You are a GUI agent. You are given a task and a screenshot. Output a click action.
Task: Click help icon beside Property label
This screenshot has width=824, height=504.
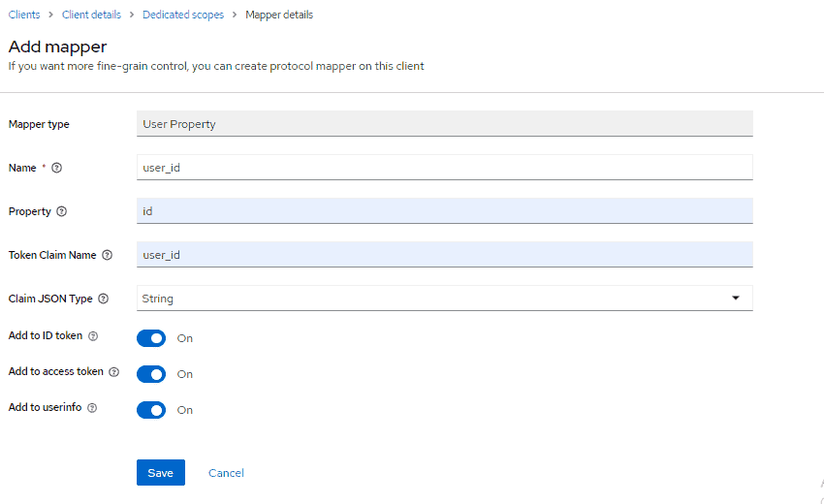pyautogui.click(x=62, y=211)
